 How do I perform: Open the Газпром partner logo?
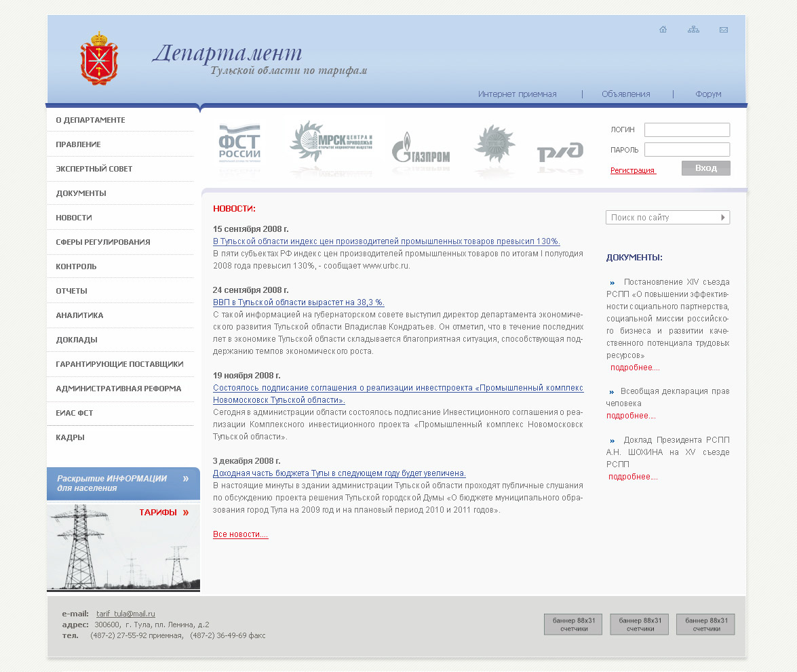[x=421, y=148]
